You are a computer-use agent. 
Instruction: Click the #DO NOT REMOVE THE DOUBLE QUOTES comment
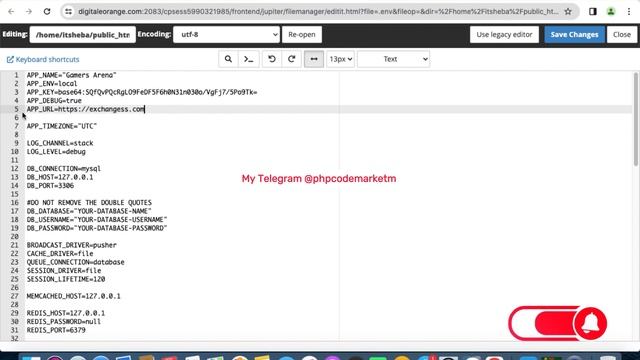coord(89,203)
